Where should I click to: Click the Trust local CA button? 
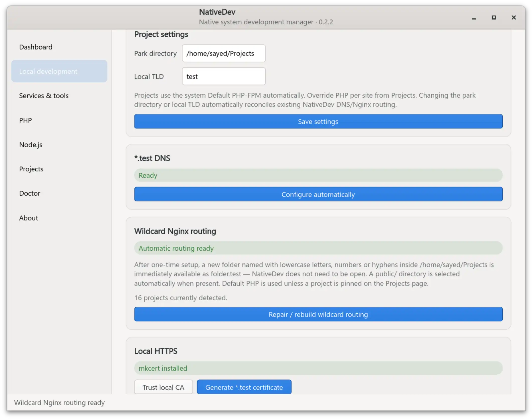[x=163, y=387]
